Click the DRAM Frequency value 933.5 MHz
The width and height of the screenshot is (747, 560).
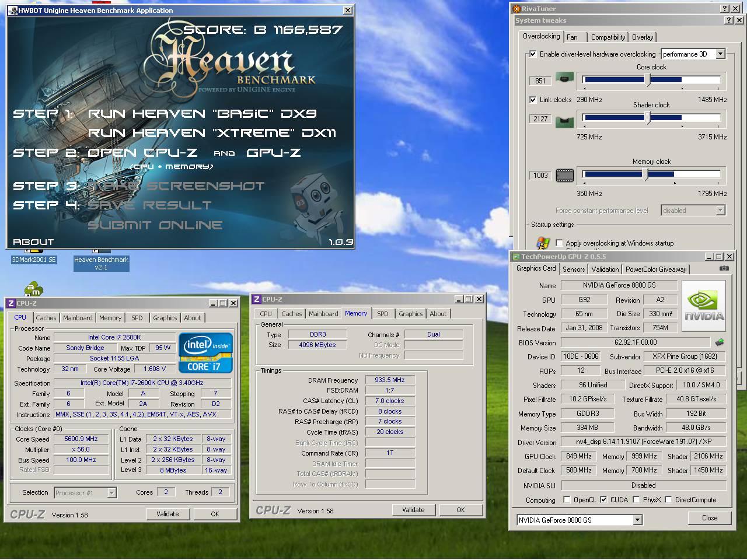390,380
